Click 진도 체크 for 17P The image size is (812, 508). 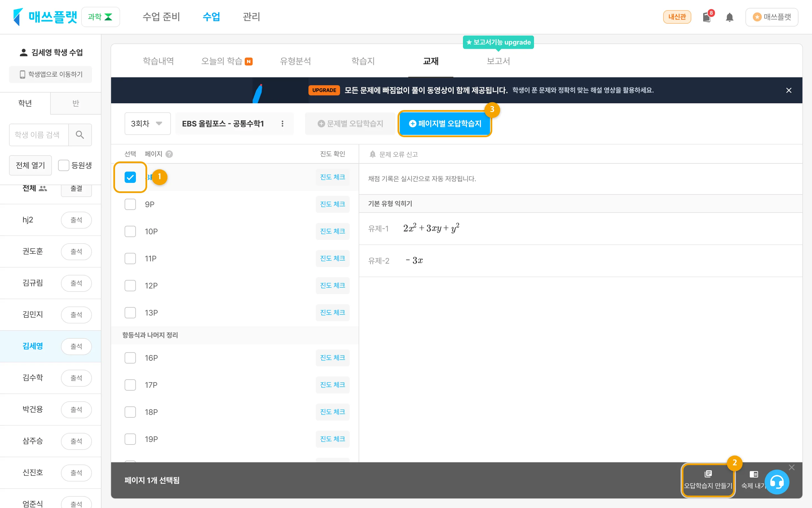(x=332, y=385)
